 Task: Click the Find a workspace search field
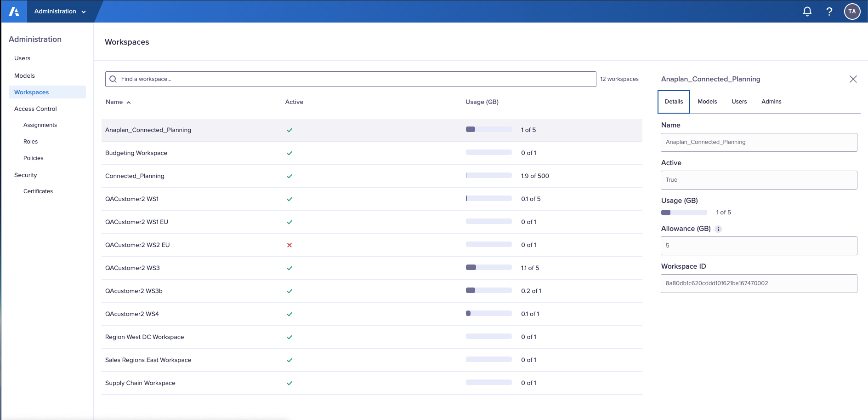(x=351, y=79)
